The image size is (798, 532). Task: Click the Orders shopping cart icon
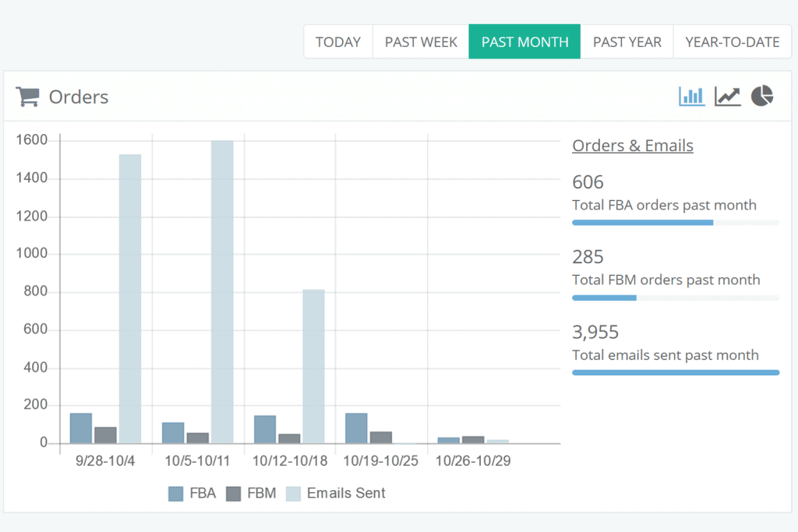[27, 97]
